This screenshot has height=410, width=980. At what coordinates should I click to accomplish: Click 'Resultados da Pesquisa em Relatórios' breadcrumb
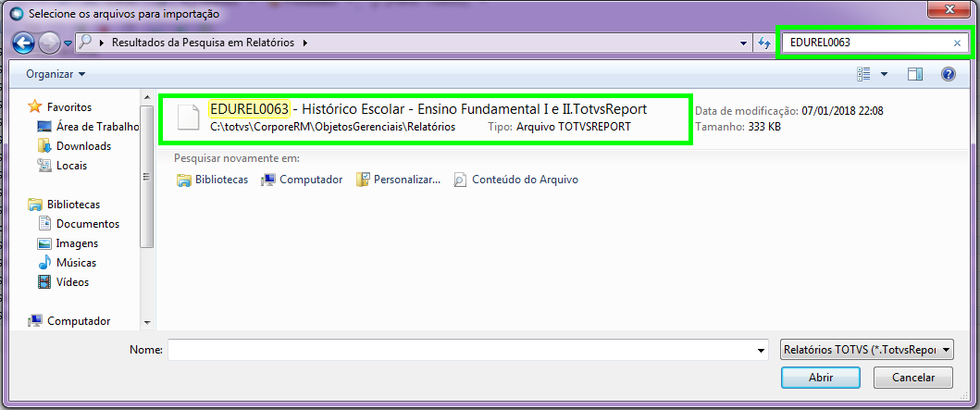[x=203, y=43]
